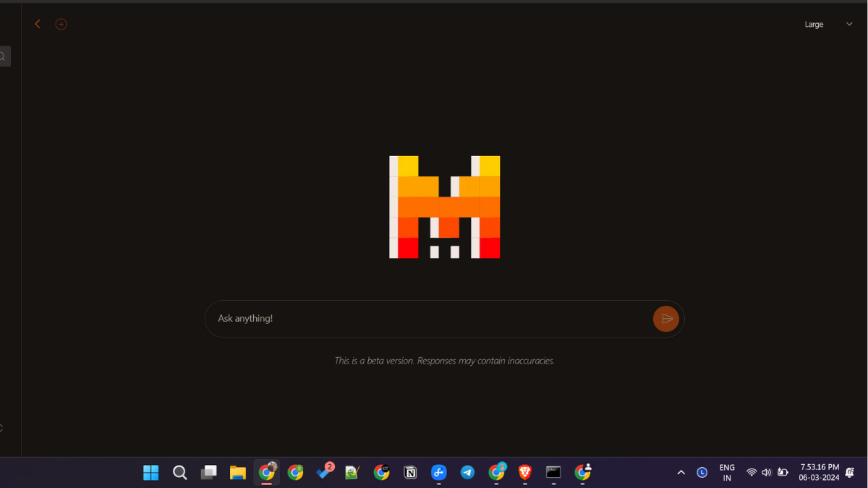Open Windows taskbar search
Screen dimensions: 868x488
coord(180,473)
